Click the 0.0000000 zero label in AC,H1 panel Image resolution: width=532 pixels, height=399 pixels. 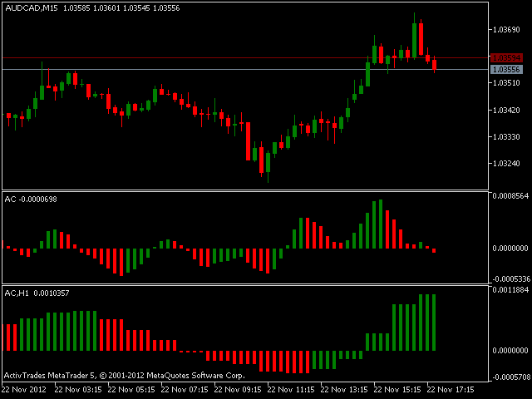[510, 351]
